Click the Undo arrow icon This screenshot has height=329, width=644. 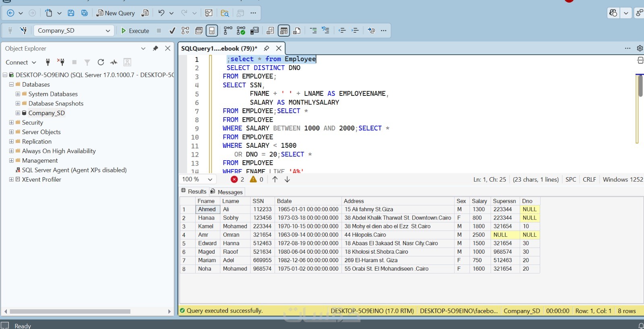(x=161, y=13)
